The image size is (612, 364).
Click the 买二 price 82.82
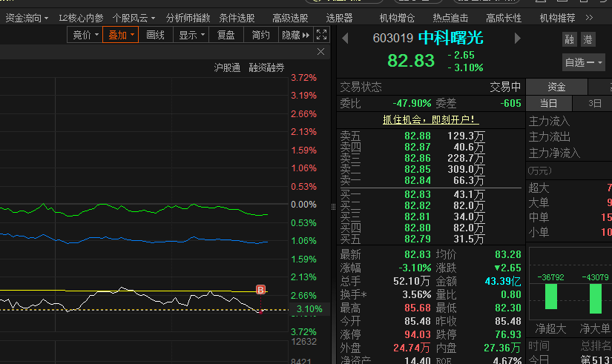point(417,205)
